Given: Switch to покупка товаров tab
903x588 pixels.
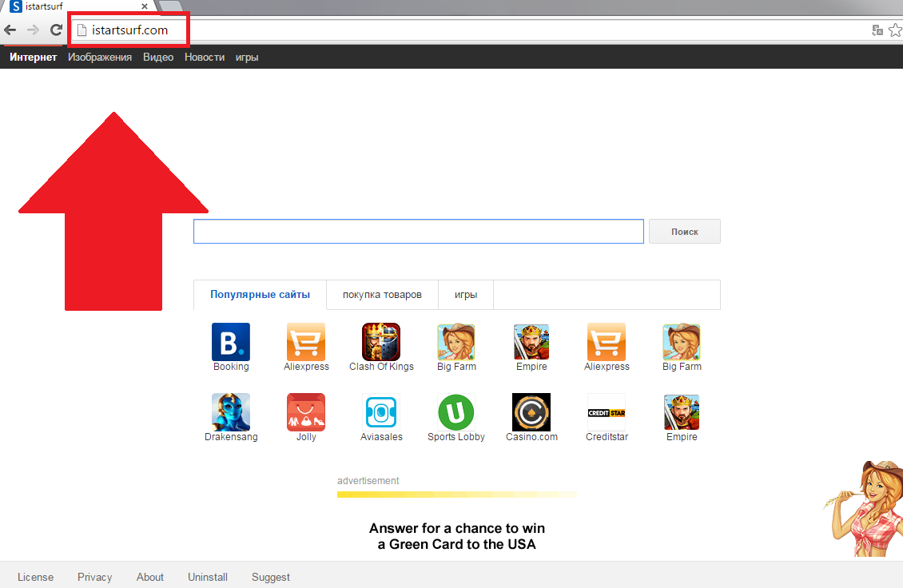Looking at the screenshot, I should [x=383, y=294].
